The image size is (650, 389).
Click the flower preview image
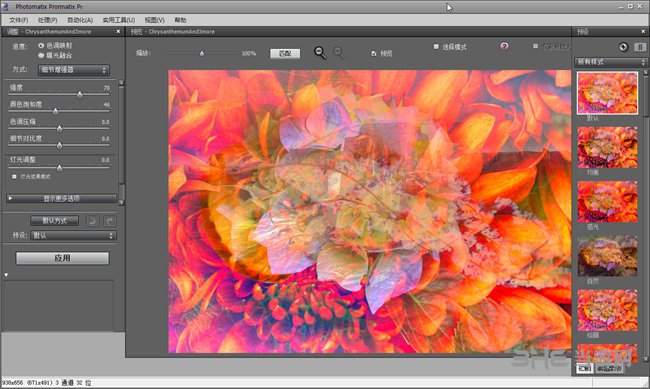pyautogui.click(x=369, y=211)
